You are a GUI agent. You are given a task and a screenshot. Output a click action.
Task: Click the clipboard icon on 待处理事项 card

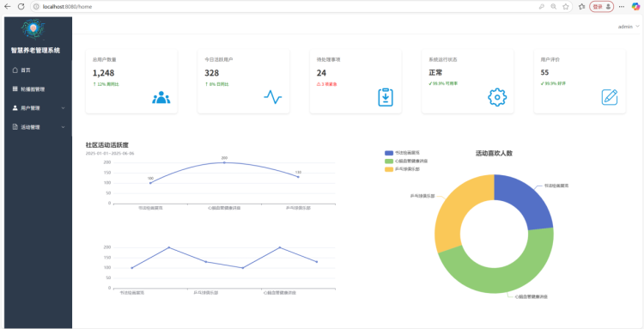tap(386, 97)
